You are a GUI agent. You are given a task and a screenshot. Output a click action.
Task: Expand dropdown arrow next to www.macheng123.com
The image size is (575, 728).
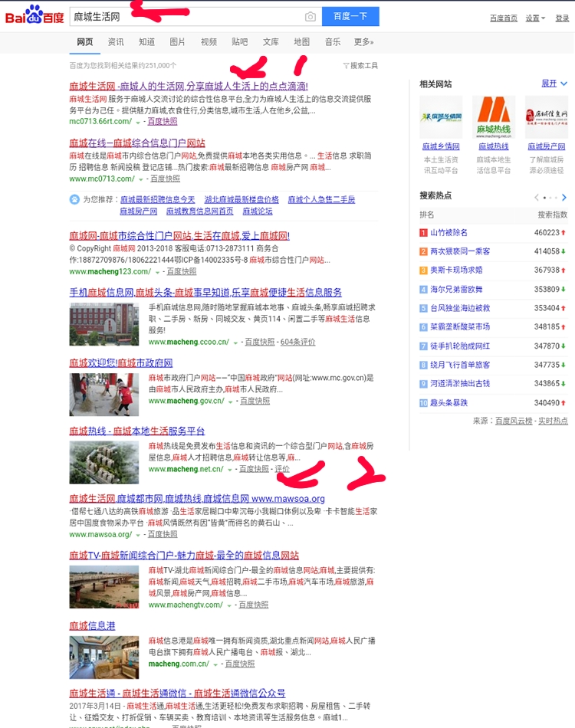157,272
